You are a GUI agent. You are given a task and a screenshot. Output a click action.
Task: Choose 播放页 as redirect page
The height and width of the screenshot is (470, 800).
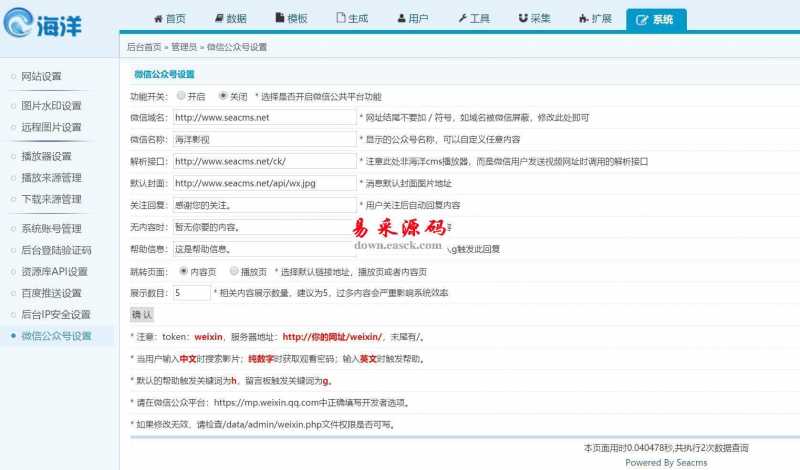[233, 270]
